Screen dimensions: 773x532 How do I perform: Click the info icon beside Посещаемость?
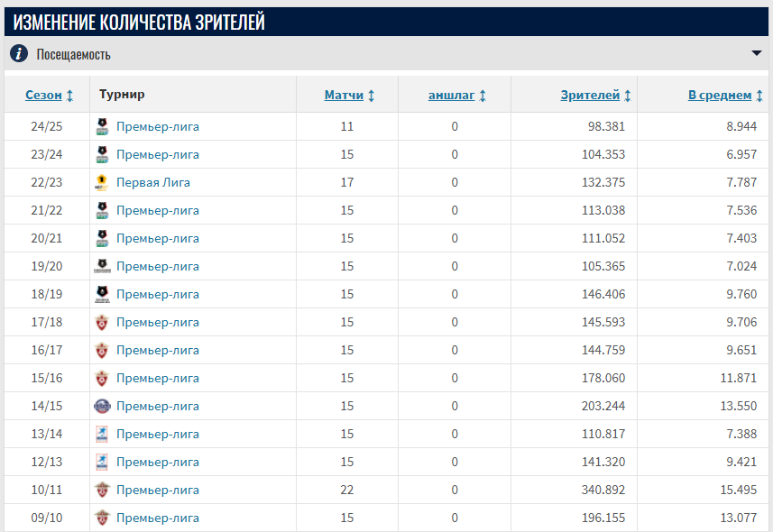[x=19, y=54]
